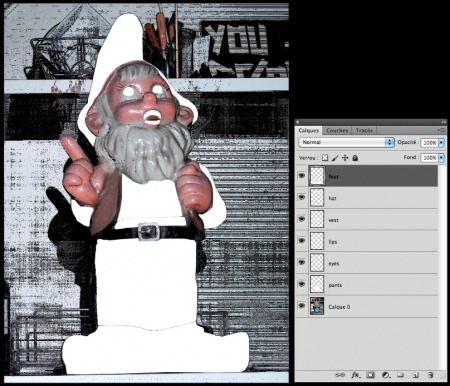Open the Fond fill slider arrow
Image resolution: width=450 pixels, height=386 pixels.
pos(441,158)
